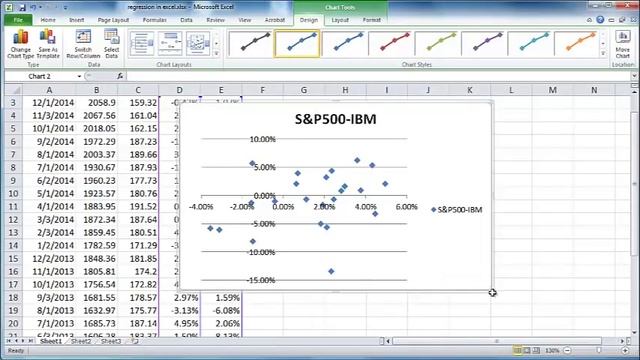Switch to Sheet3 tab

pos(111,341)
